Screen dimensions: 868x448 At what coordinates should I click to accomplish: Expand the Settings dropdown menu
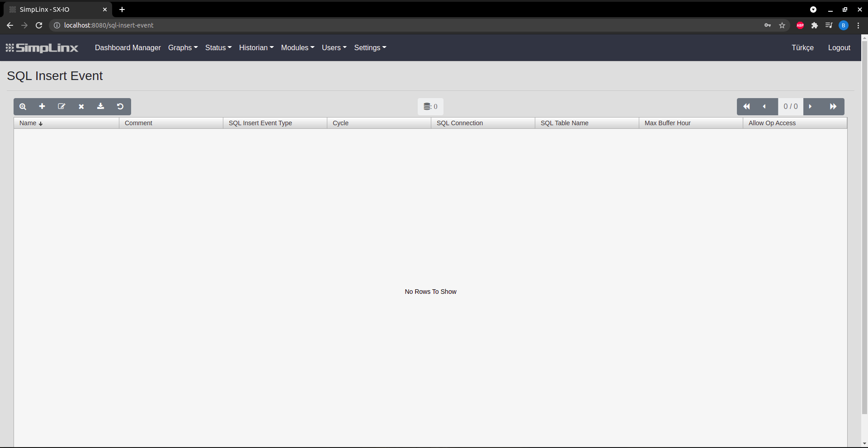pos(370,48)
